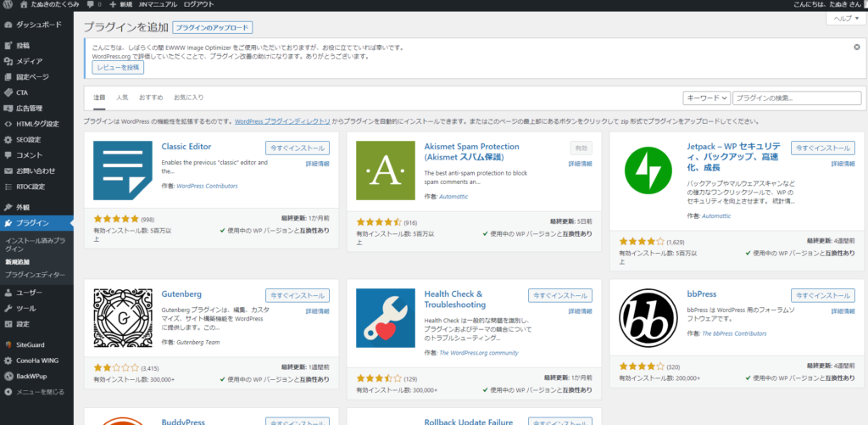Open the コメント sidebar icon
868x425 pixels.
tap(8, 155)
